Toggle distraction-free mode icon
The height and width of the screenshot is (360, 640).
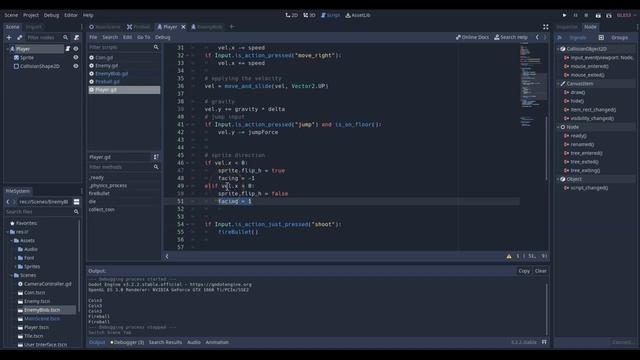coord(546,27)
